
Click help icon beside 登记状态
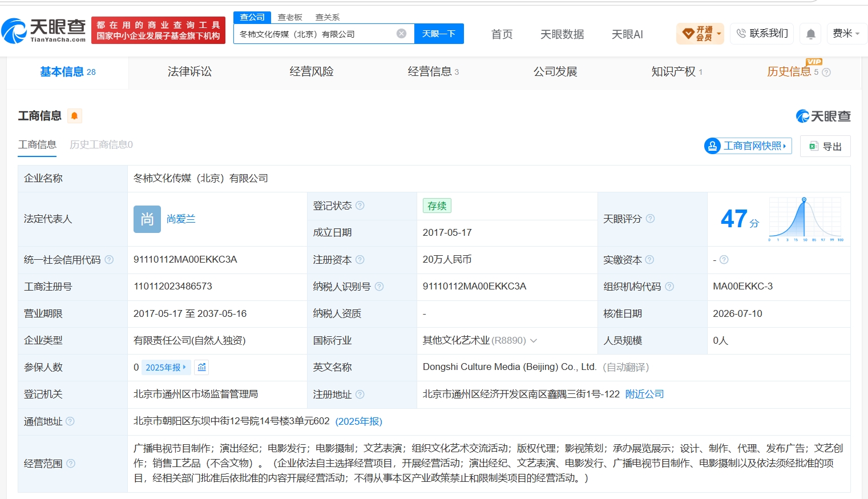360,206
